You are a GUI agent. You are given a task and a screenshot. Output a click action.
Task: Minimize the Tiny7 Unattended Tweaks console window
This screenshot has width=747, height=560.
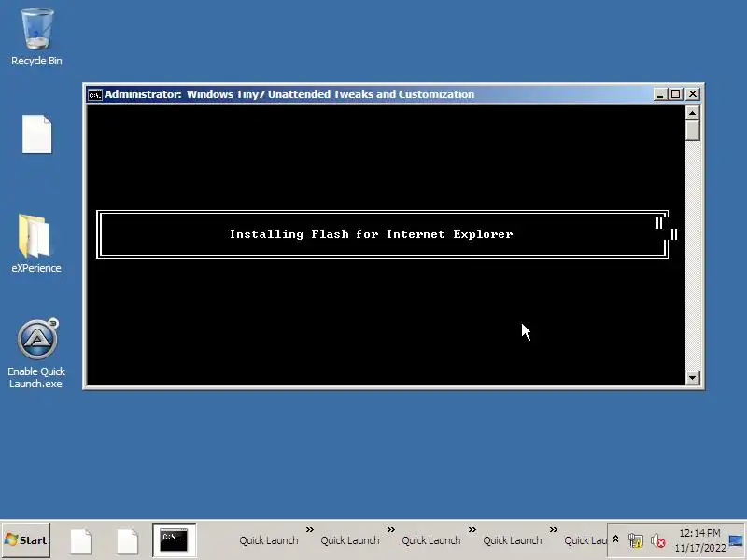[x=660, y=94]
